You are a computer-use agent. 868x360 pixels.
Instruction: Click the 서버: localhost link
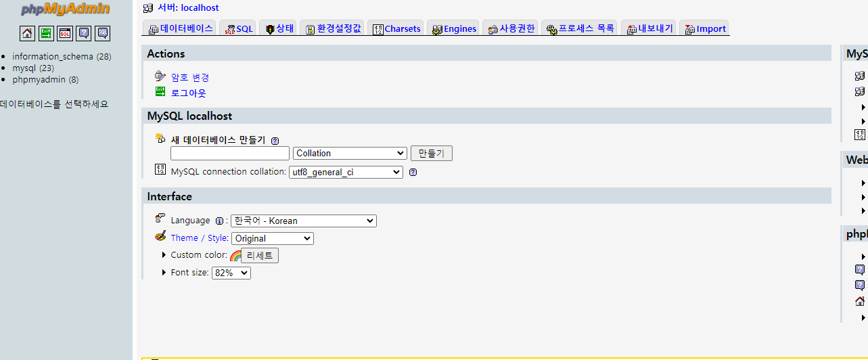tap(188, 8)
